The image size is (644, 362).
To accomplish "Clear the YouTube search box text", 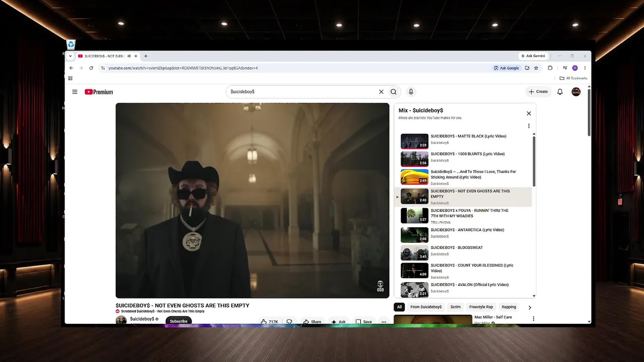I will pos(381,92).
